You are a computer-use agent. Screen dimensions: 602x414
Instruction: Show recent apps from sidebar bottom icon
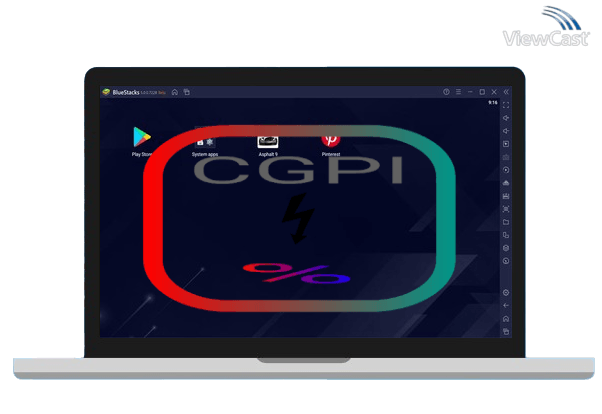coord(506,331)
